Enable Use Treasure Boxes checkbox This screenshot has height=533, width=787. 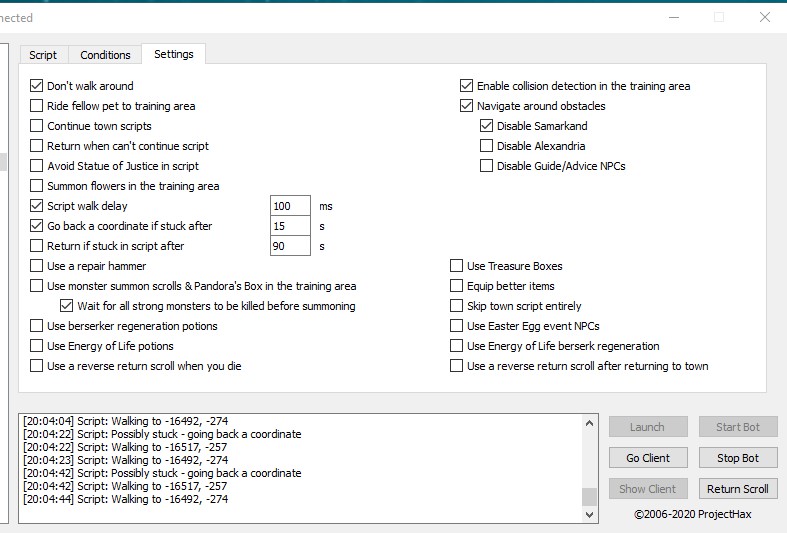tap(457, 266)
